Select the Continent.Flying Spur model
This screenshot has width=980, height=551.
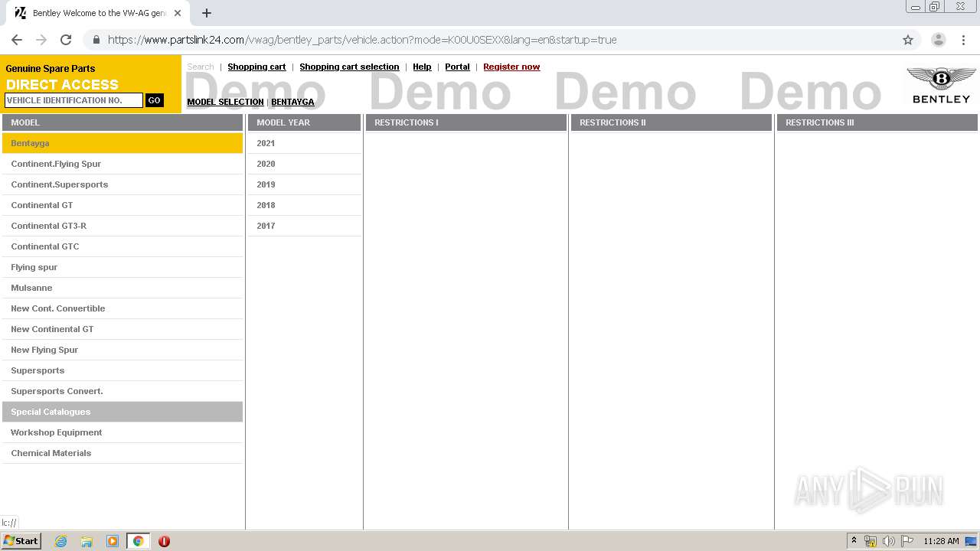(122, 164)
